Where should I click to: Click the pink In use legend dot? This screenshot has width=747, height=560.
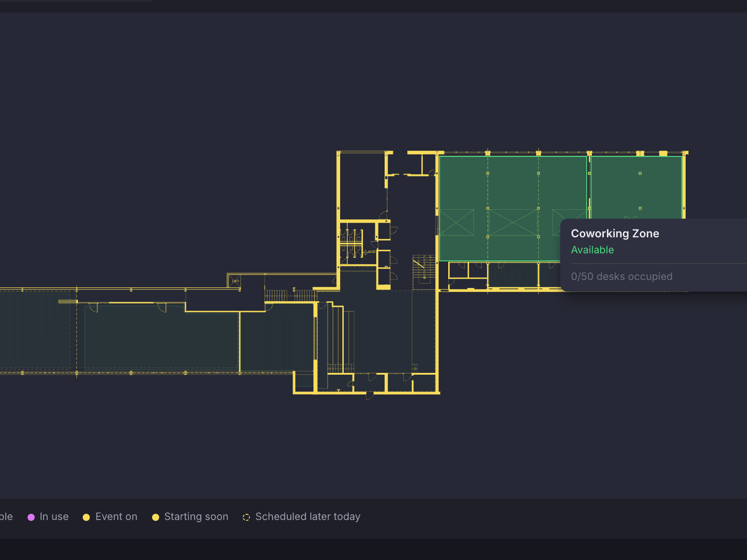click(x=31, y=517)
